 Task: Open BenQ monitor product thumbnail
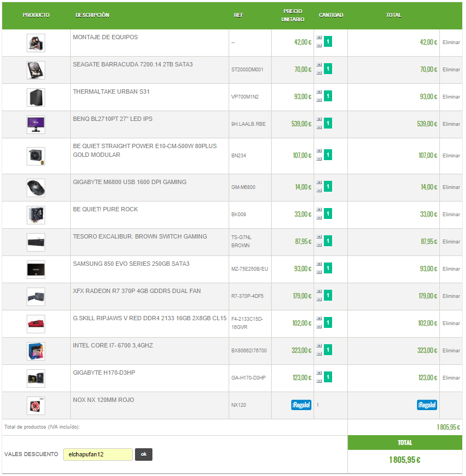pyautogui.click(x=36, y=125)
